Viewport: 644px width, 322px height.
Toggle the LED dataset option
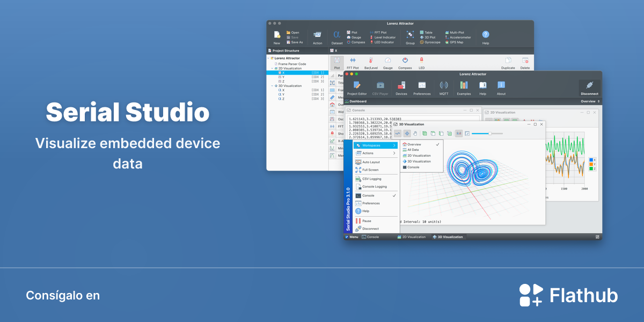pos(421,63)
